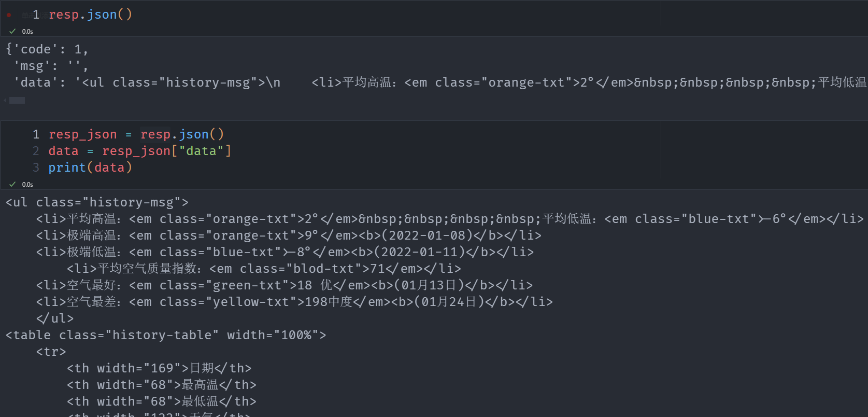868x417 pixels.
Task: Click the <th width="68">最低温 output line
Action: tap(161, 401)
